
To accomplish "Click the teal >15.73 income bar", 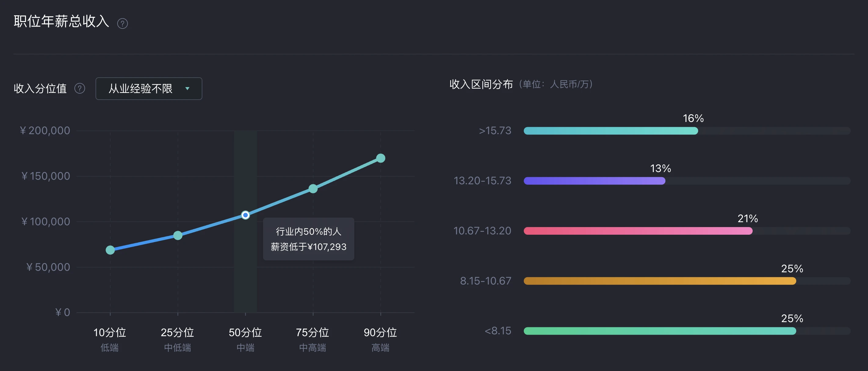I will tap(611, 131).
